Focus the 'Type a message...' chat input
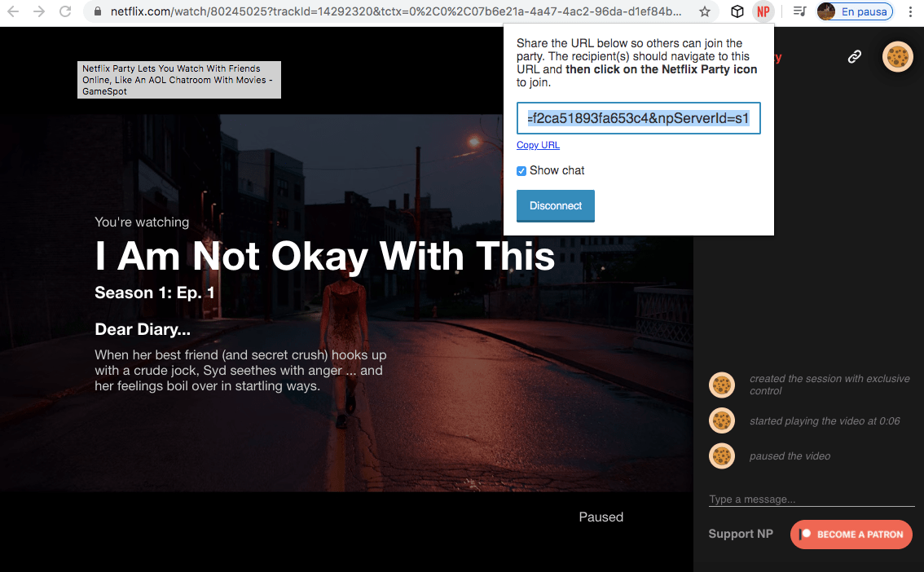 point(807,499)
